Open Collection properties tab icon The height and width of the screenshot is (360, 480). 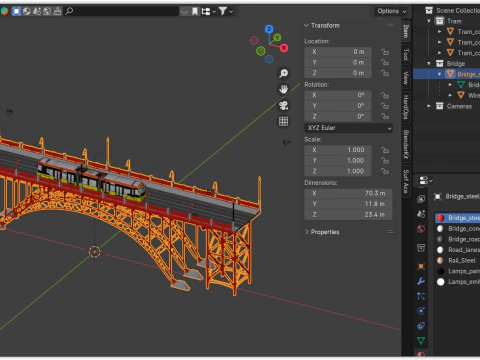point(421,248)
